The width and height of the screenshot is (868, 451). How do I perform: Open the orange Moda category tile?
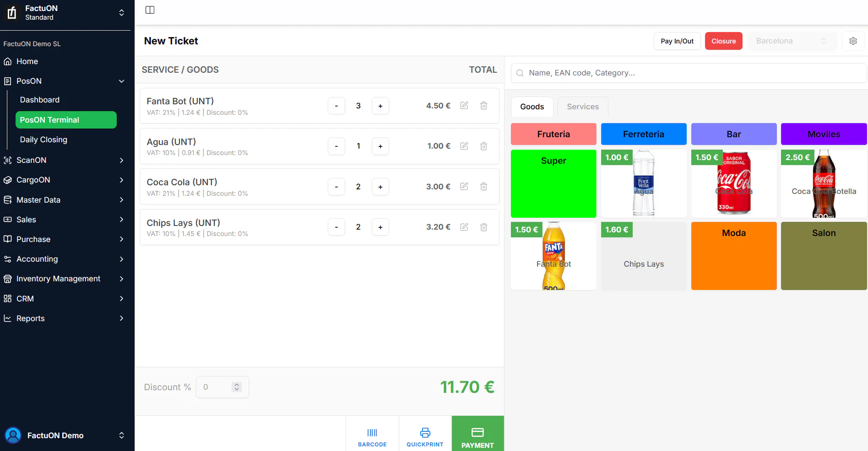(x=734, y=256)
